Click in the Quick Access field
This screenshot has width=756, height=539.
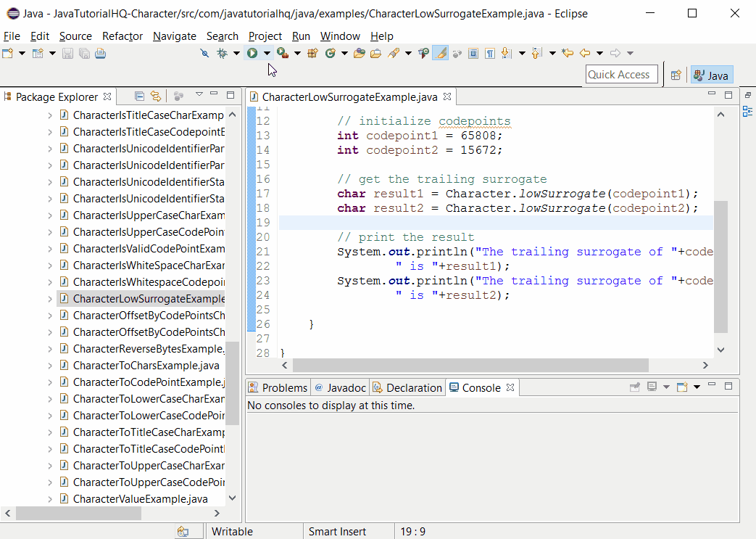(621, 75)
